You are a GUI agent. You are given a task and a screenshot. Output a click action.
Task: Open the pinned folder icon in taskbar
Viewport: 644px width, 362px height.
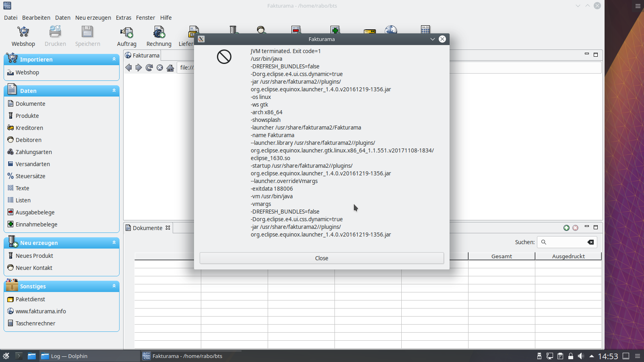32,356
